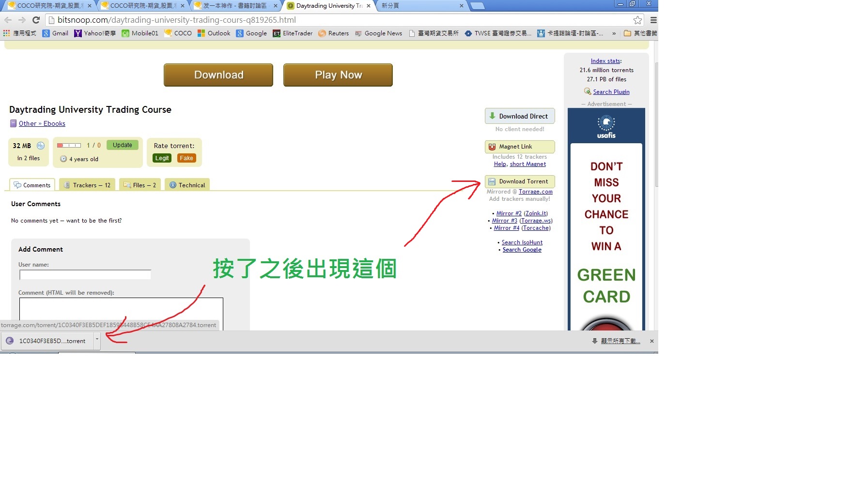This screenshot has height=480, width=868.
Task: Focus the User name input field
Action: pos(85,275)
